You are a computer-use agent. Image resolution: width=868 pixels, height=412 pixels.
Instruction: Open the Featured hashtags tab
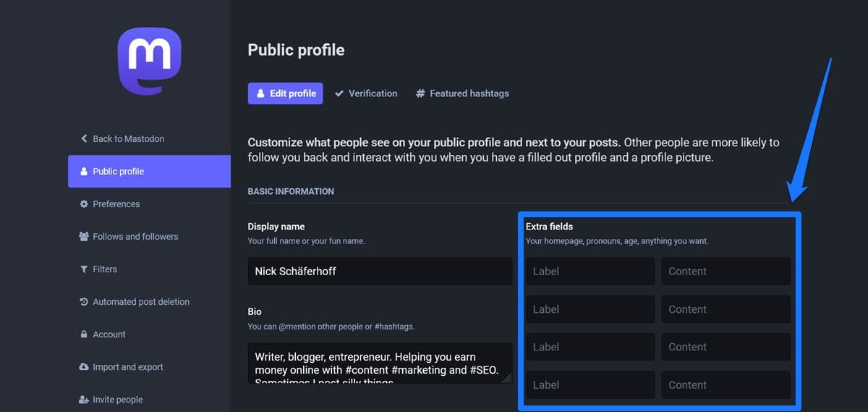pyautogui.click(x=462, y=93)
